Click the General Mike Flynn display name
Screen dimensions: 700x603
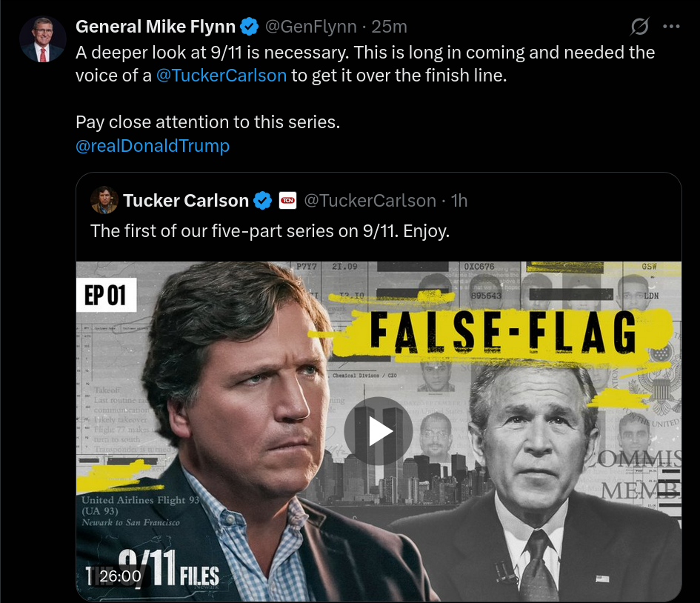(x=156, y=27)
